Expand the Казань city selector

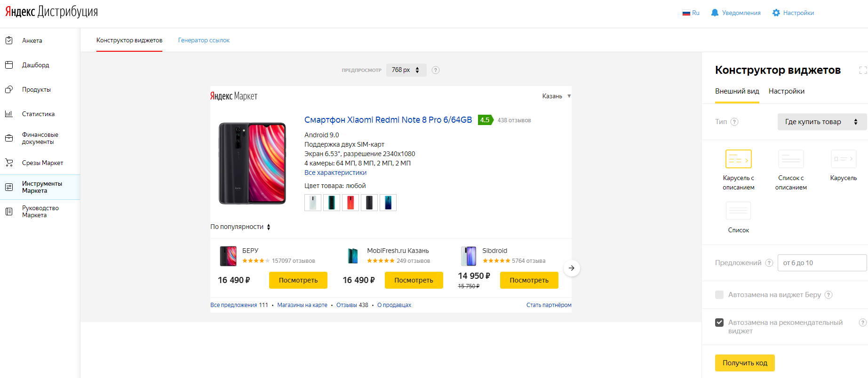pos(556,96)
